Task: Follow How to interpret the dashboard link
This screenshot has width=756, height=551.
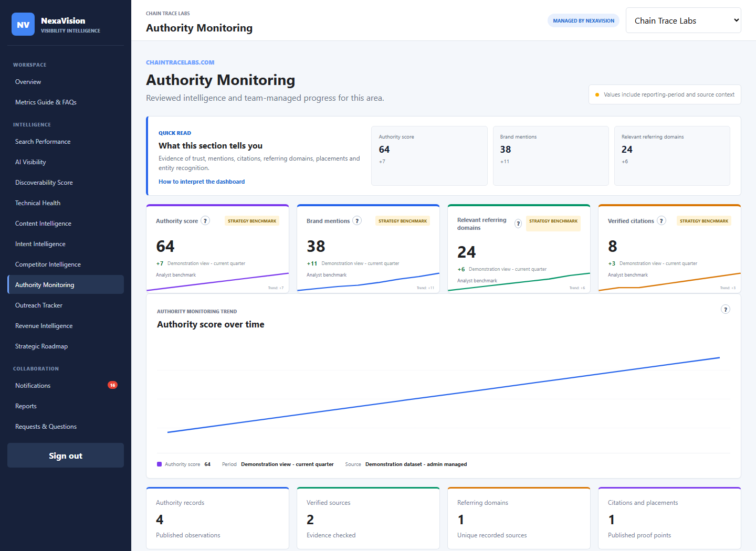Action: [202, 182]
